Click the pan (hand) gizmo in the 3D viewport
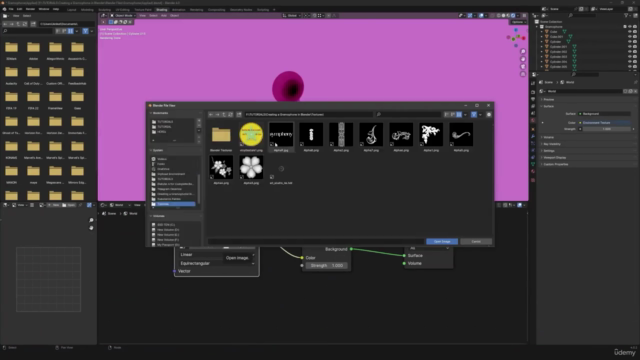Viewport: 640px width, 360px height. (x=523, y=59)
